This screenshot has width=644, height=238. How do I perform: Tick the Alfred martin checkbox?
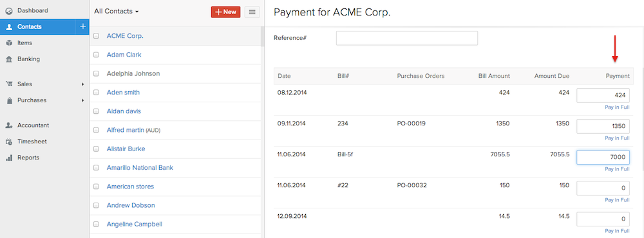click(x=96, y=130)
